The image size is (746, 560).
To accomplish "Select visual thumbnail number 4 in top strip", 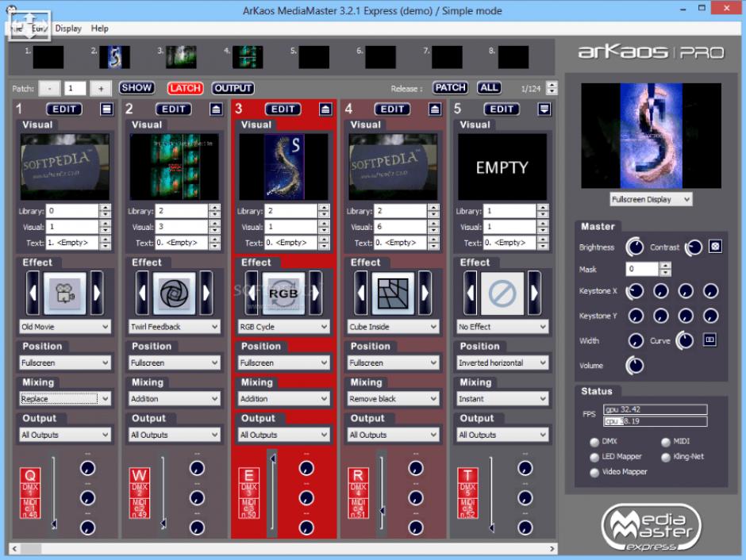I will 248,58.
